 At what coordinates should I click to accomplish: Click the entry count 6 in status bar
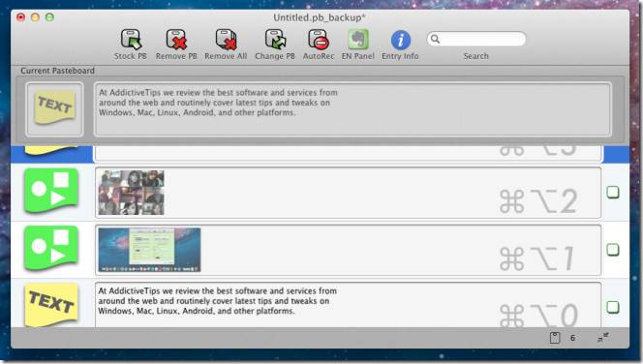[572, 338]
